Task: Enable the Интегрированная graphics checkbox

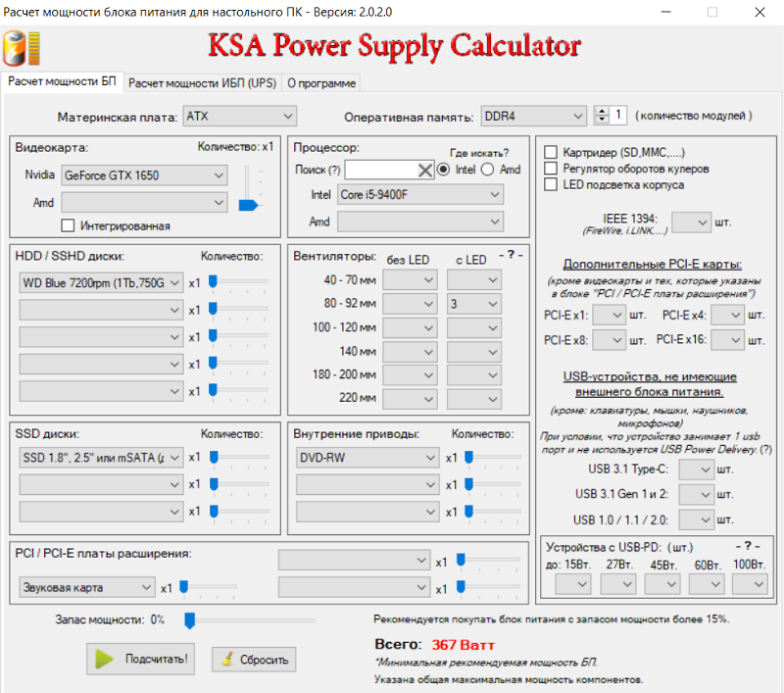Action: tap(68, 225)
